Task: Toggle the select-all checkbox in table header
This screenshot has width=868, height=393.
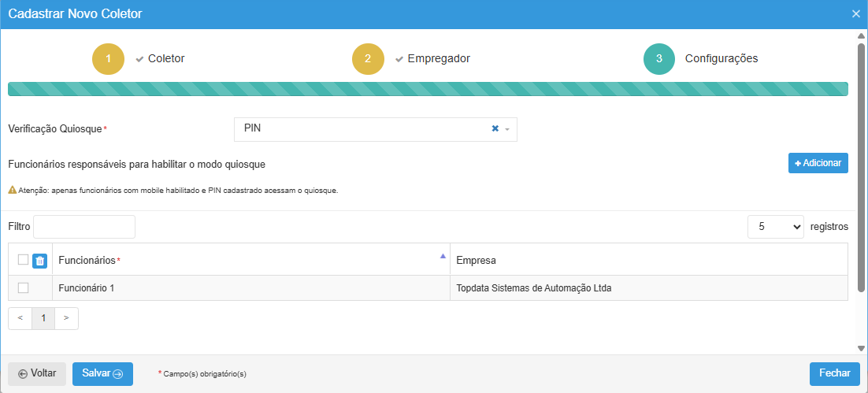Action: click(x=23, y=260)
